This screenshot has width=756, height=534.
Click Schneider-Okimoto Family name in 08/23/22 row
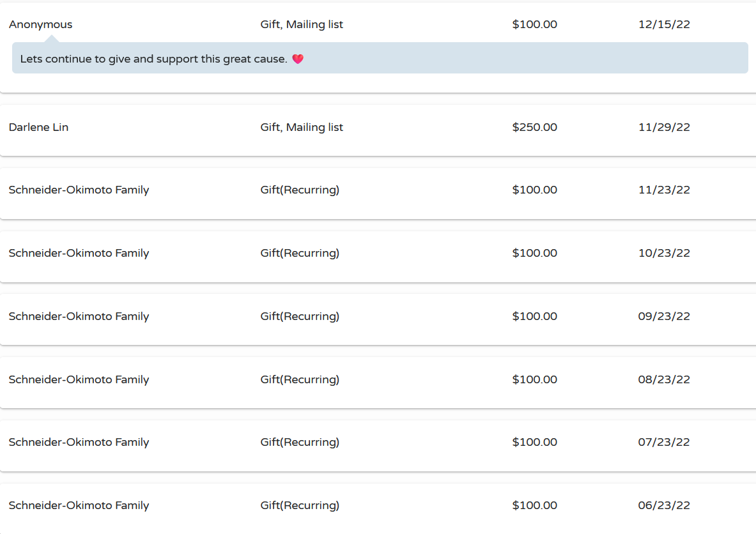pyautogui.click(x=79, y=380)
